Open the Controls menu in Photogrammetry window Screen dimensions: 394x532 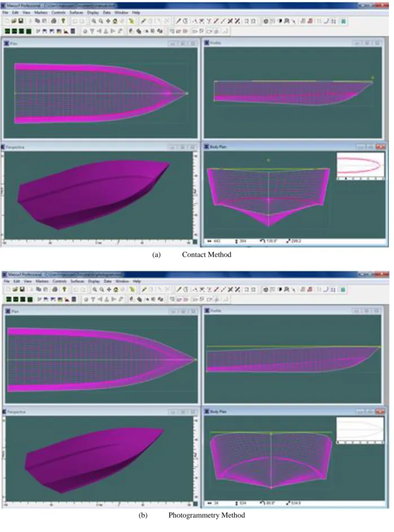(60, 281)
